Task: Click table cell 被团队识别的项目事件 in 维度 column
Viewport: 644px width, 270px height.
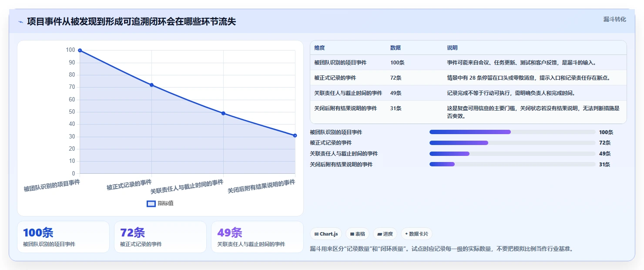Action: (x=340, y=63)
